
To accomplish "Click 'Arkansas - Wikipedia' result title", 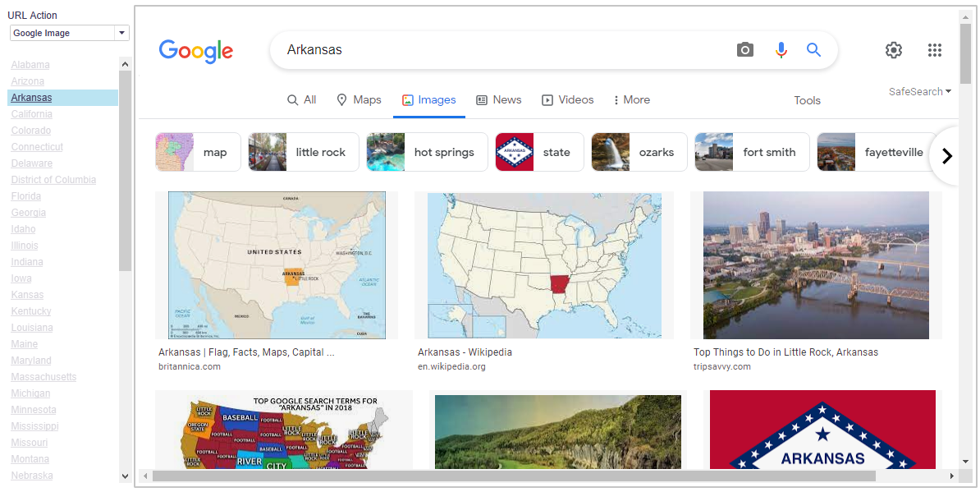I will (x=465, y=352).
